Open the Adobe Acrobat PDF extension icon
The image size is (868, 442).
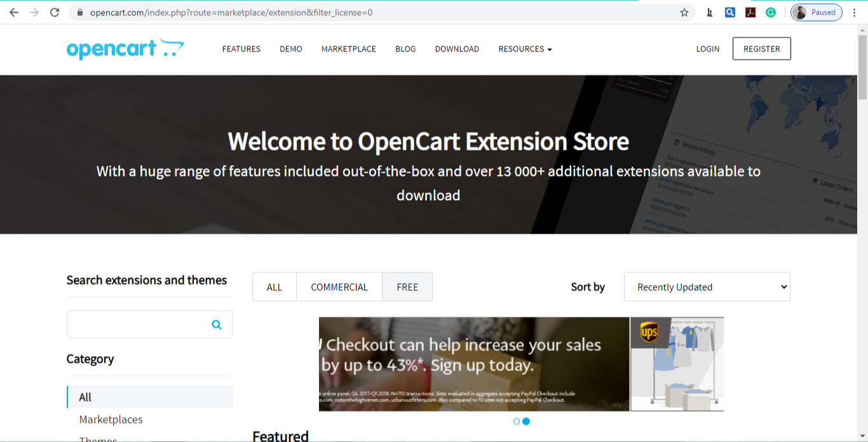coord(750,12)
